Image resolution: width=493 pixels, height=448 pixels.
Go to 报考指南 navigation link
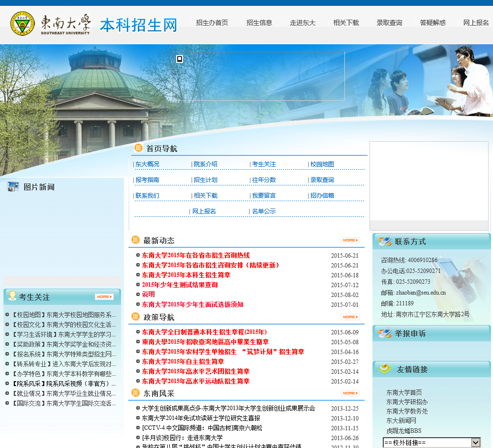[147, 180]
